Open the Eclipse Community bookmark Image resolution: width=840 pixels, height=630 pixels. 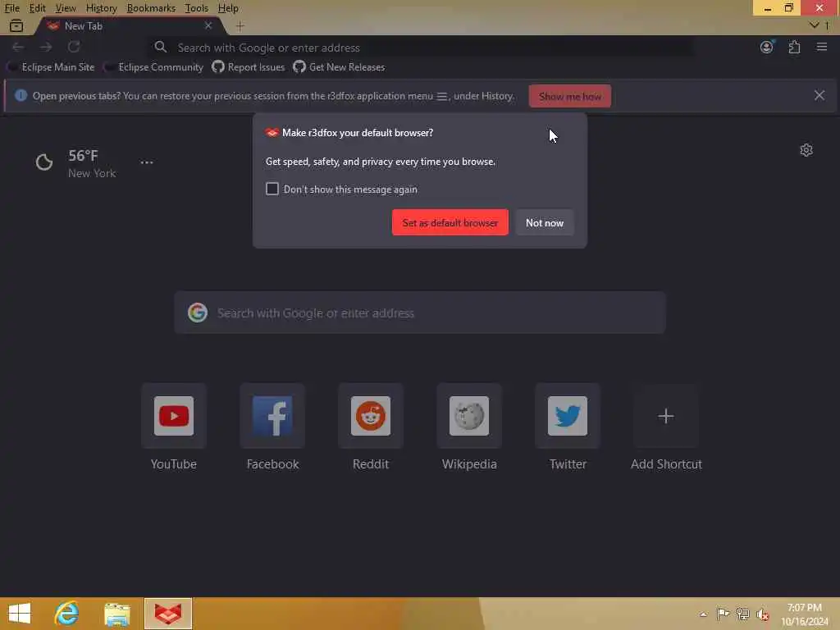coord(154,67)
